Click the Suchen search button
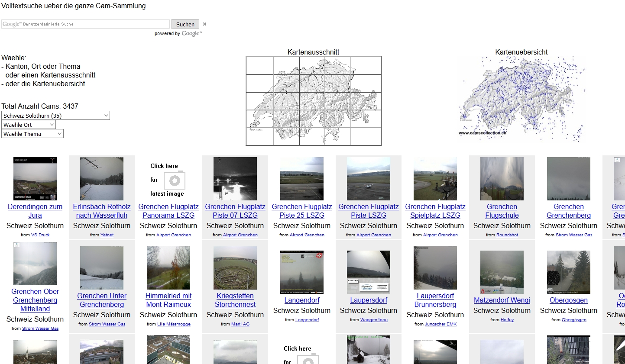The width and height of the screenshot is (625, 364). 185,24
